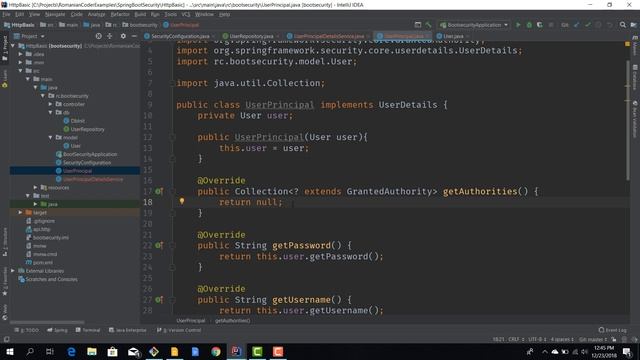Collapse all icon in Project panel header
The height and width of the screenshot is (360, 640).
coord(109,36)
